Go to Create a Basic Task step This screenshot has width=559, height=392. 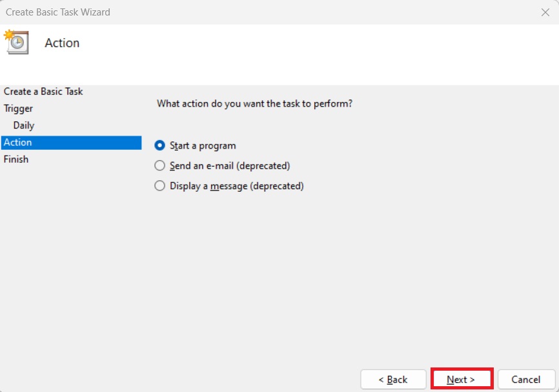click(x=43, y=92)
